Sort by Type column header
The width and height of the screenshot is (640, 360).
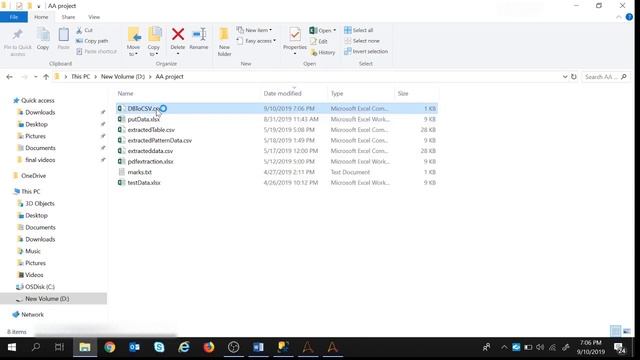pyautogui.click(x=337, y=93)
